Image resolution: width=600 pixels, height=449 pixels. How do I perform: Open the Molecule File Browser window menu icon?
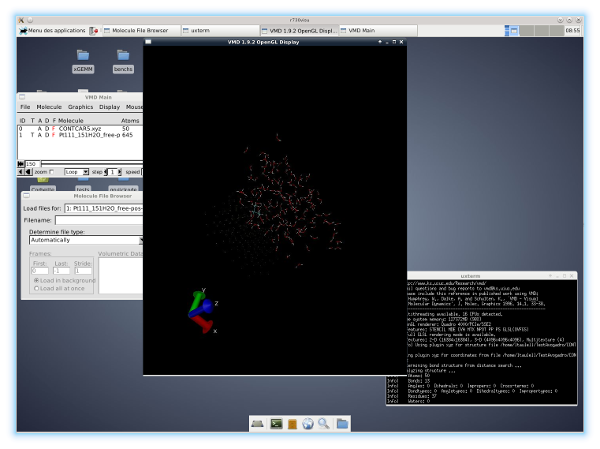pos(26,196)
